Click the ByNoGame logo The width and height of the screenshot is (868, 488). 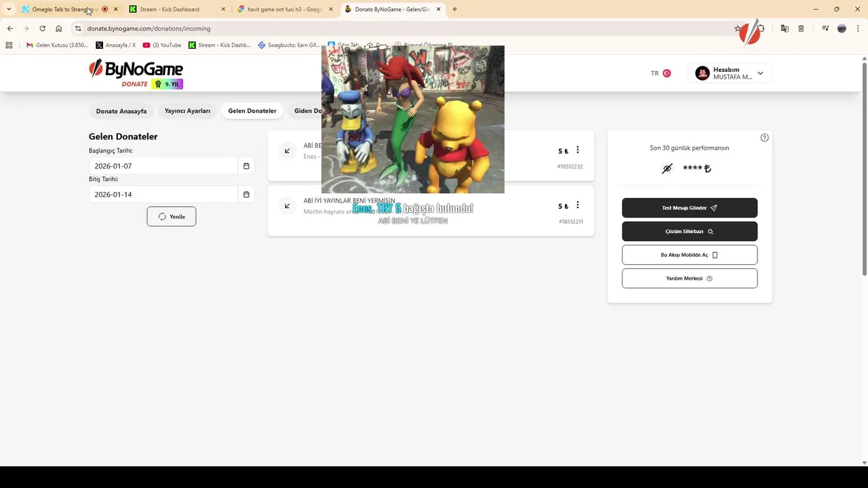coord(136,69)
